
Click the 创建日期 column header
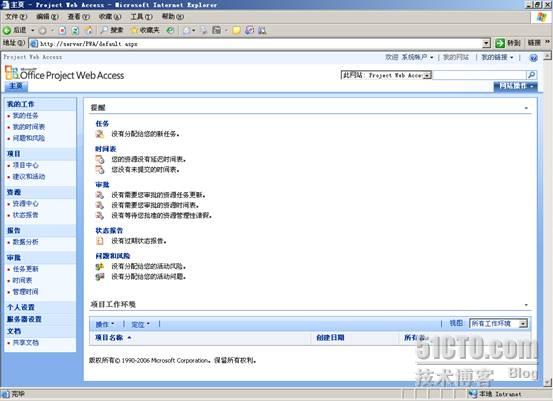click(x=330, y=338)
